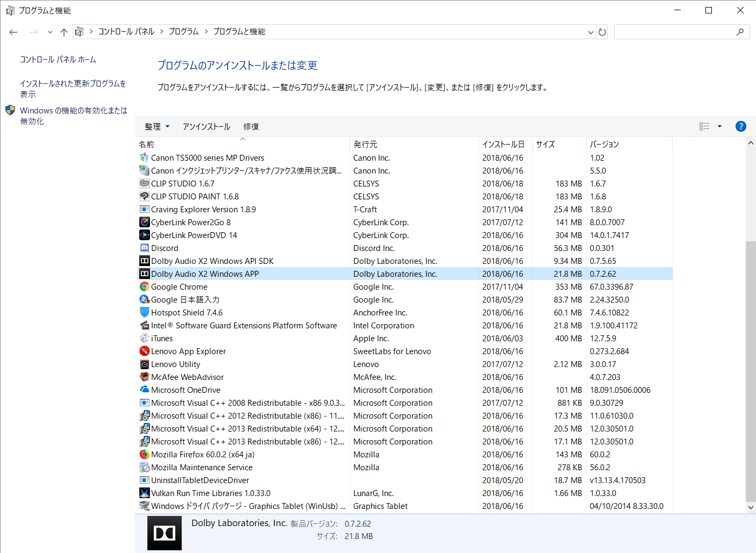The image size is (756, 553).
Task: Open インストールされた更新プログラムを表示 link
Action: pyautogui.click(x=73, y=89)
